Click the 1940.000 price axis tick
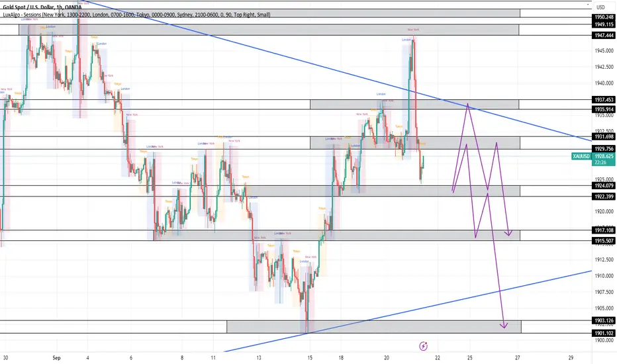The image size is (617, 364). coord(604,83)
